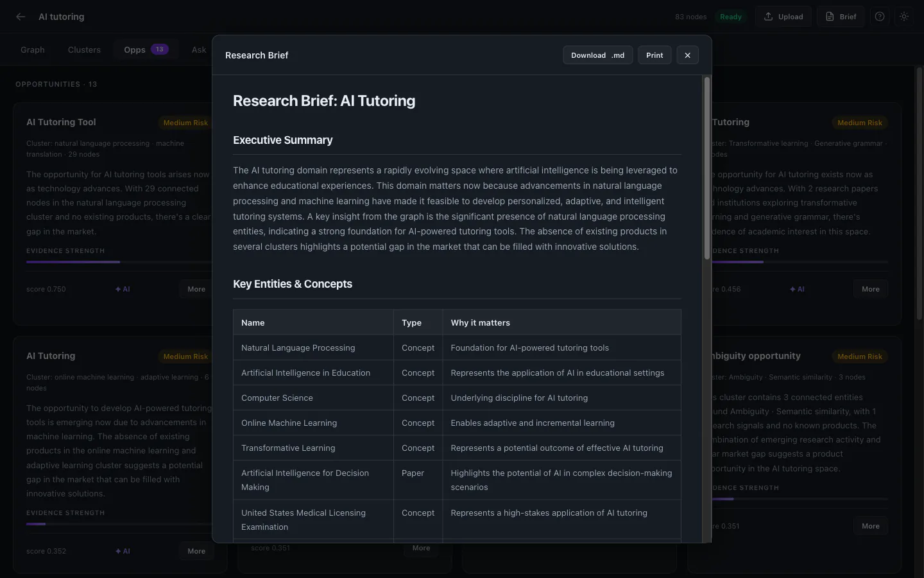Click the score 0.750 label
This screenshot has width=924, height=578.
click(46, 289)
